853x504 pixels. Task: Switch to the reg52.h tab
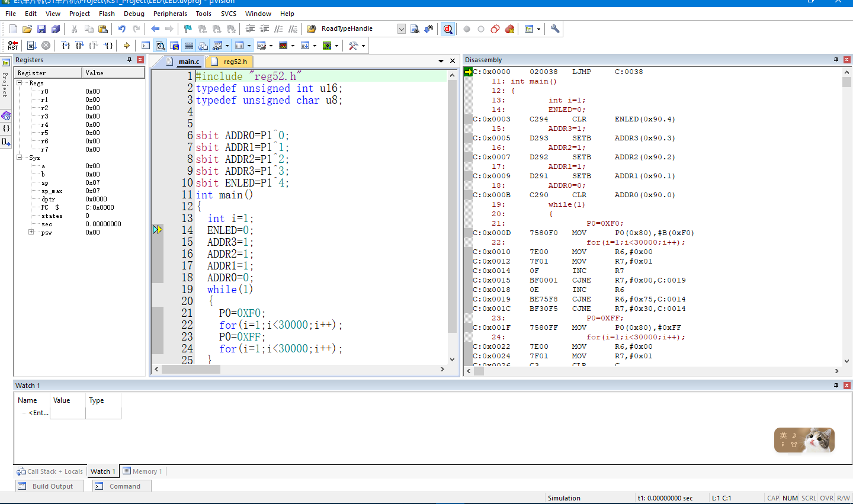pyautogui.click(x=235, y=62)
